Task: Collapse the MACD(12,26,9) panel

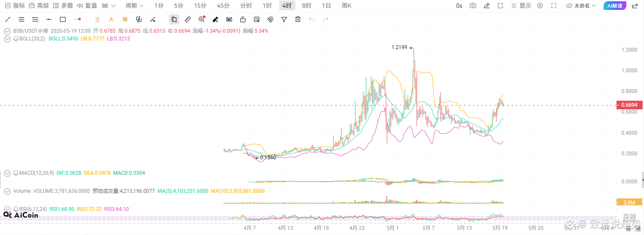Action: pyautogui.click(x=7, y=173)
